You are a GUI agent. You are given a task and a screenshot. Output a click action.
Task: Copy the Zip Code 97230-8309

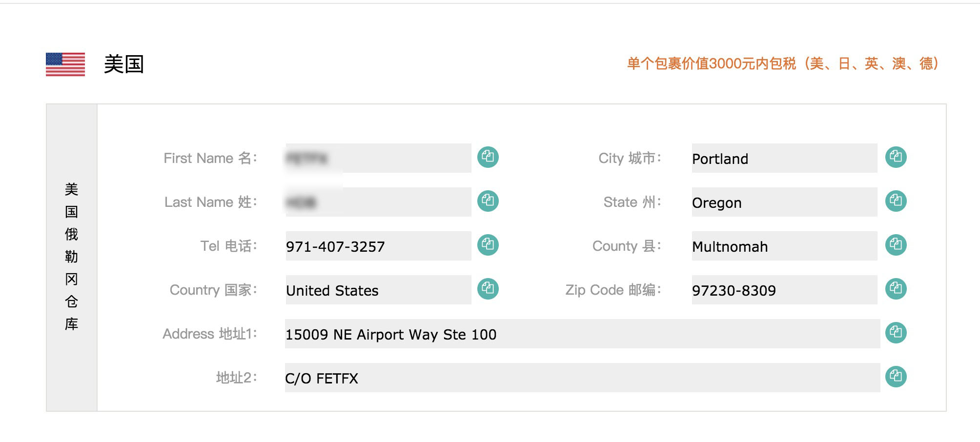click(896, 289)
